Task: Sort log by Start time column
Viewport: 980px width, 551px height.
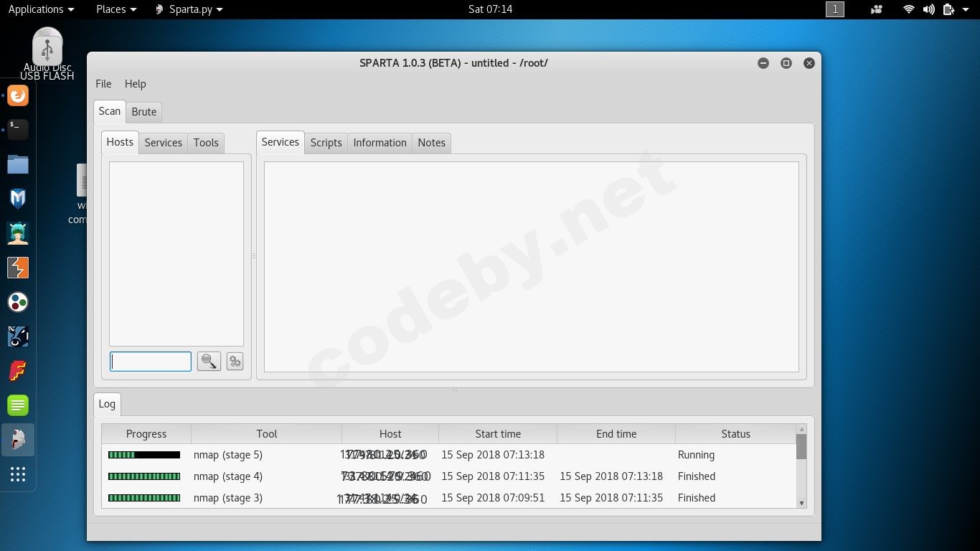Action: (x=498, y=434)
